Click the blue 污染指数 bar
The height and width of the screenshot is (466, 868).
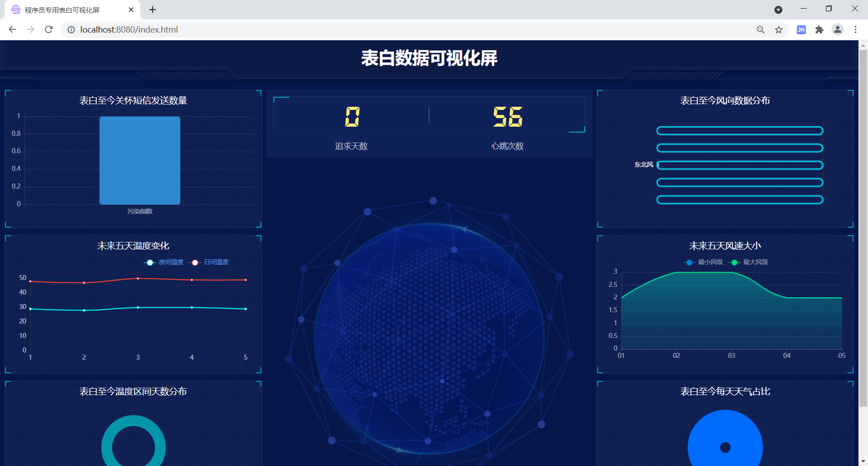point(140,161)
